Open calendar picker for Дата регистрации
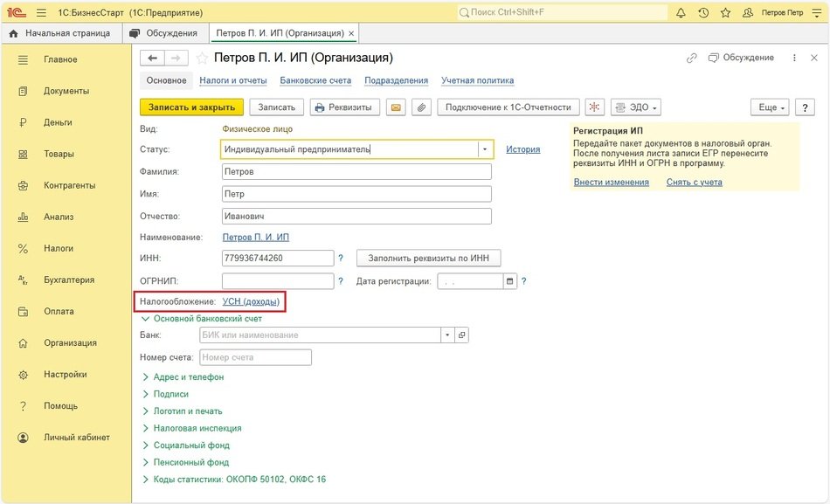The image size is (830, 504). [510, 281]
